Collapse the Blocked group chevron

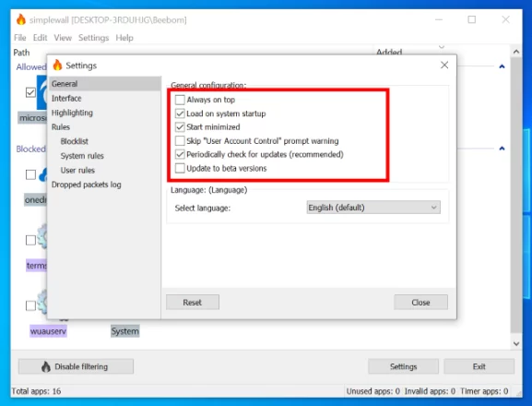502,149
